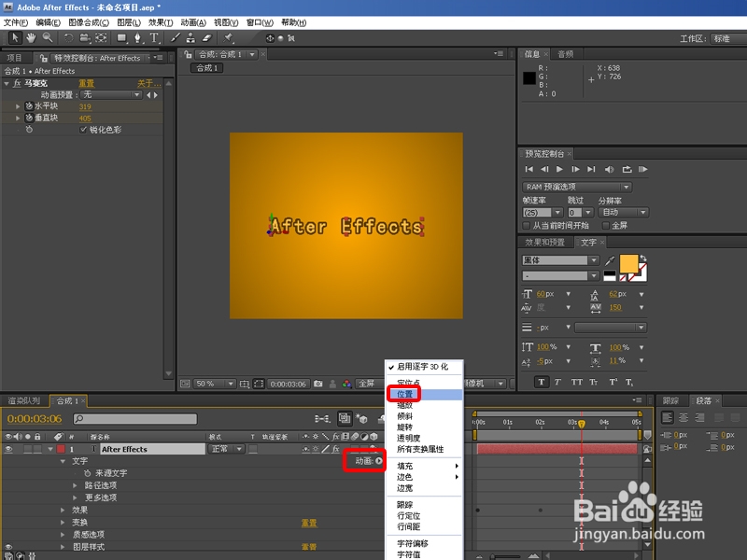Click the current time 0:00:03:06 display
The height and width of the screenshot is (560, 747).
click(35, 418)
